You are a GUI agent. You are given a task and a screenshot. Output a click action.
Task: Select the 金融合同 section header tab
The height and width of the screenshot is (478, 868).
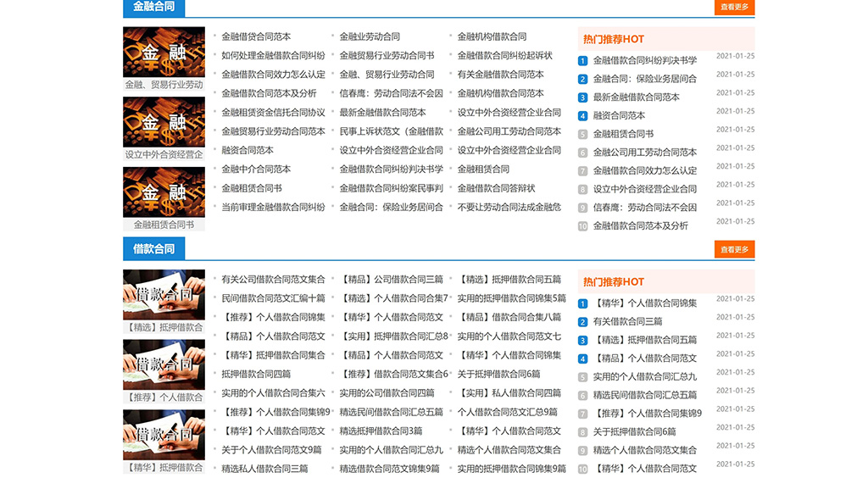pos(153,7)
